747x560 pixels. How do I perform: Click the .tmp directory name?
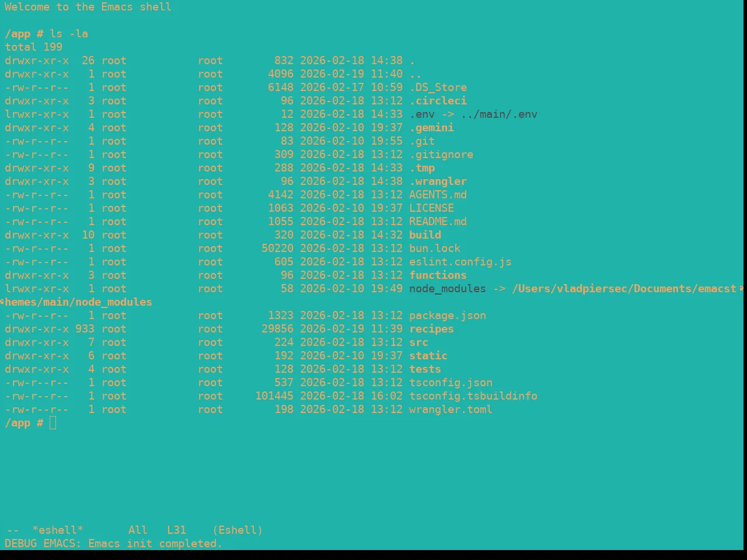(x=422, y=168)
